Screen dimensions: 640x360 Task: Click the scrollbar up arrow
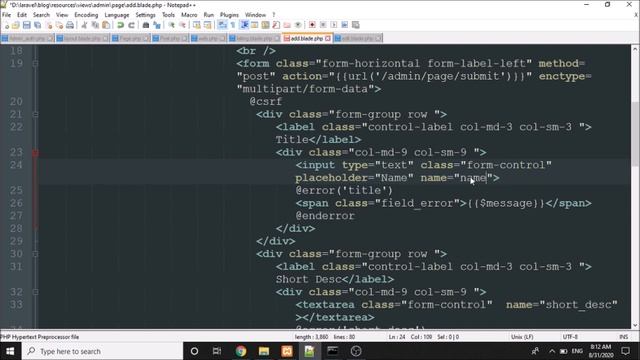click(x=635, y=49)
